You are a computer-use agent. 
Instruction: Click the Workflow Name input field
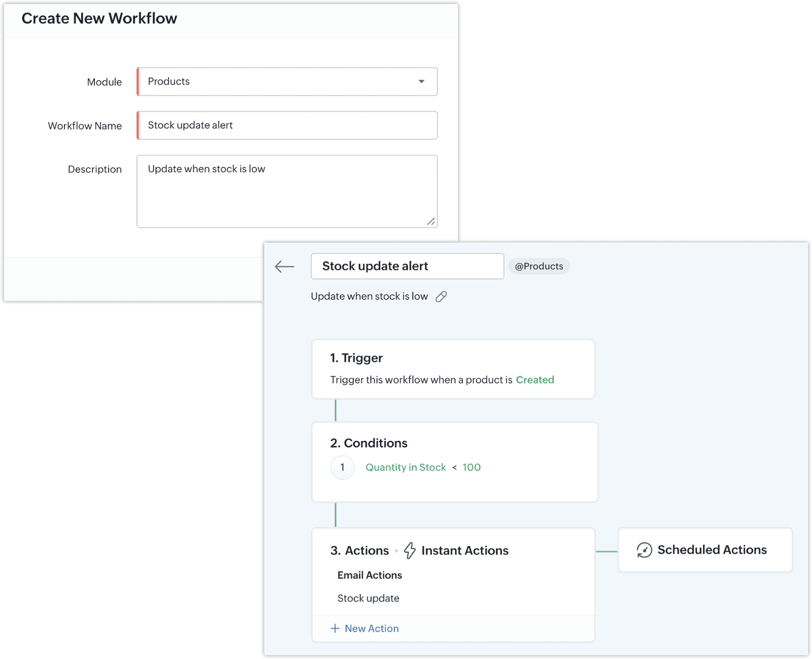tap(287, 125)
